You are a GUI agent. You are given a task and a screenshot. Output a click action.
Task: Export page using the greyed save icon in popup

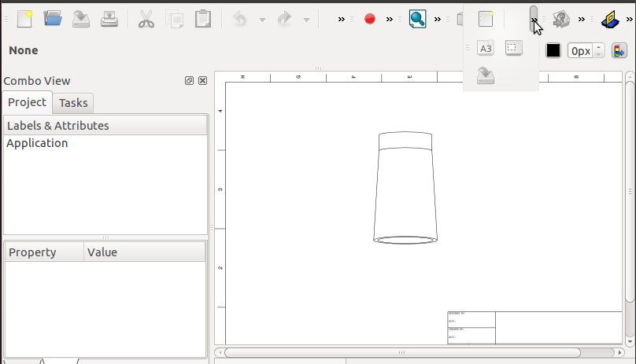coord(486,75)
